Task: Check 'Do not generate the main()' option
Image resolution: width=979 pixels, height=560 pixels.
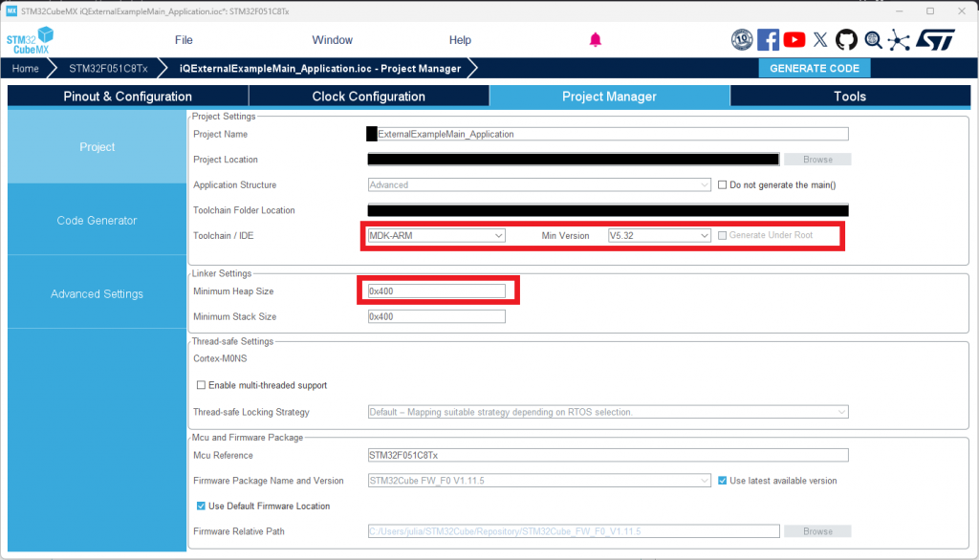Action: [x=723, y=185]
